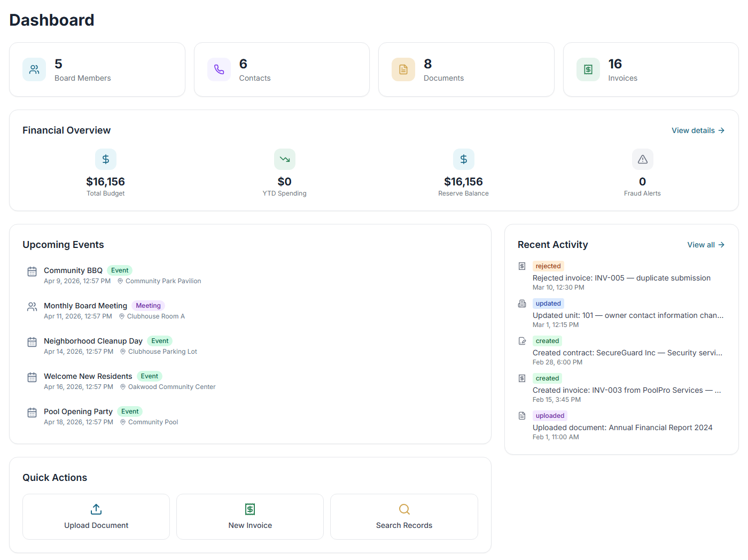Viewport: 748px width, 560px height.
Task: Click the New Invoice quick action button
Action: pos(250,516)
